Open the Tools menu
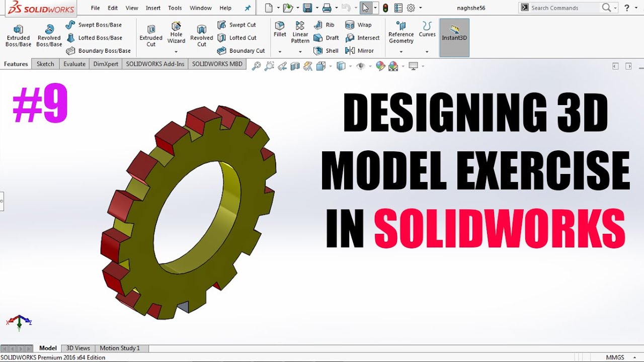Viewport: 644px width, 362px height. point(175,8)
